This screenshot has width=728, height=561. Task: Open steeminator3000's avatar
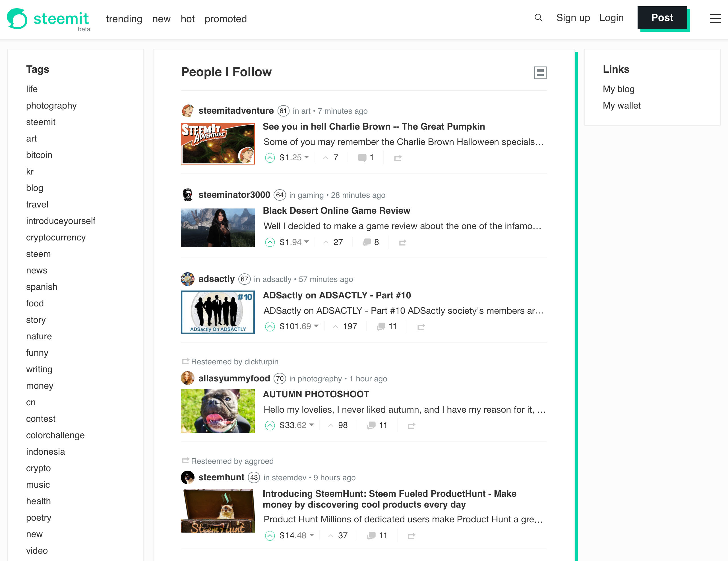point(188,195)
